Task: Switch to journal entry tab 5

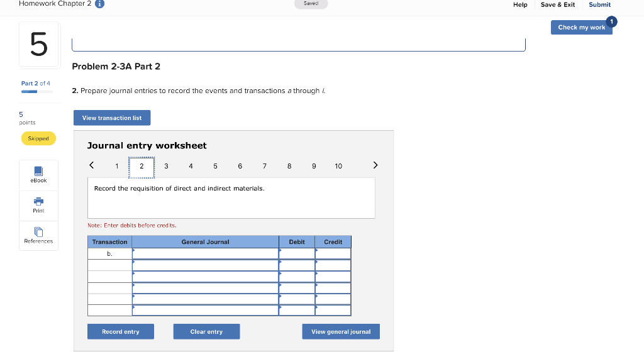Action: pos(215,166)
